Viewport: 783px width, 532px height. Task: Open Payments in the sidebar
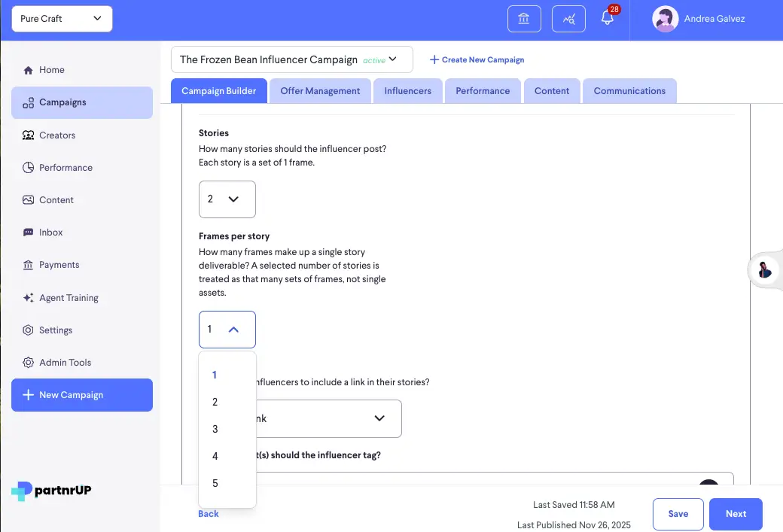tap(82, 265)
